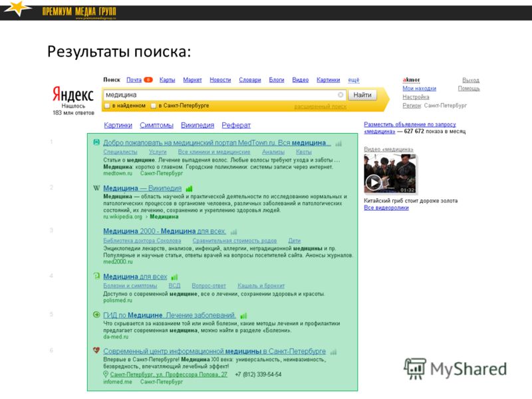Open the 'ещё' services dropdown
The height and width of the screenshot is (399, 532).
click(x=354, y=80)
